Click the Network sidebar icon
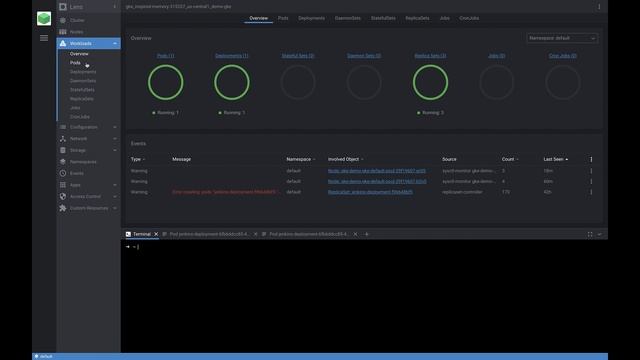640x360 pixels. coord(62,139)
